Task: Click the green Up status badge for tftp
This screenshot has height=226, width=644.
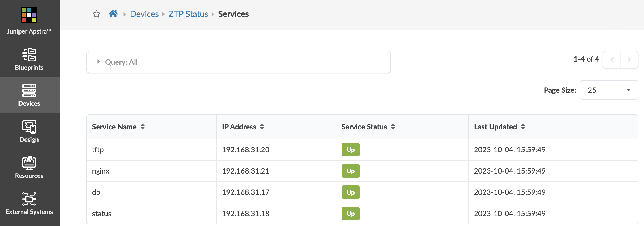Action: 350,150
